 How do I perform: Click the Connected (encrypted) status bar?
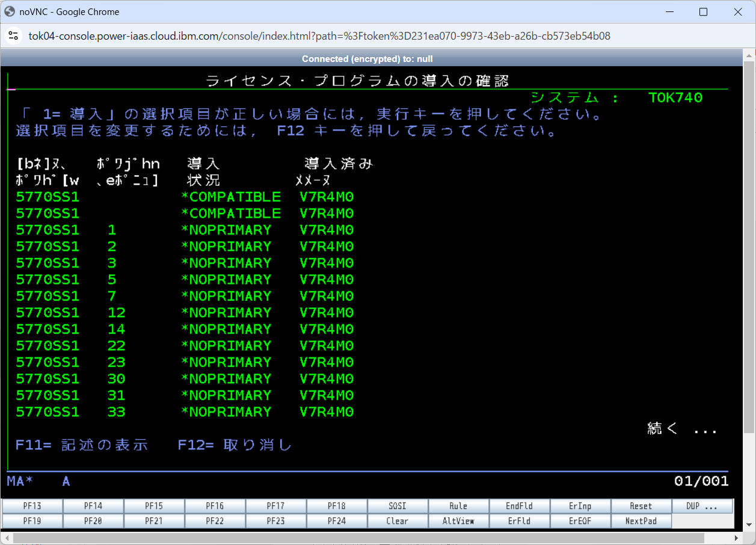367,59
